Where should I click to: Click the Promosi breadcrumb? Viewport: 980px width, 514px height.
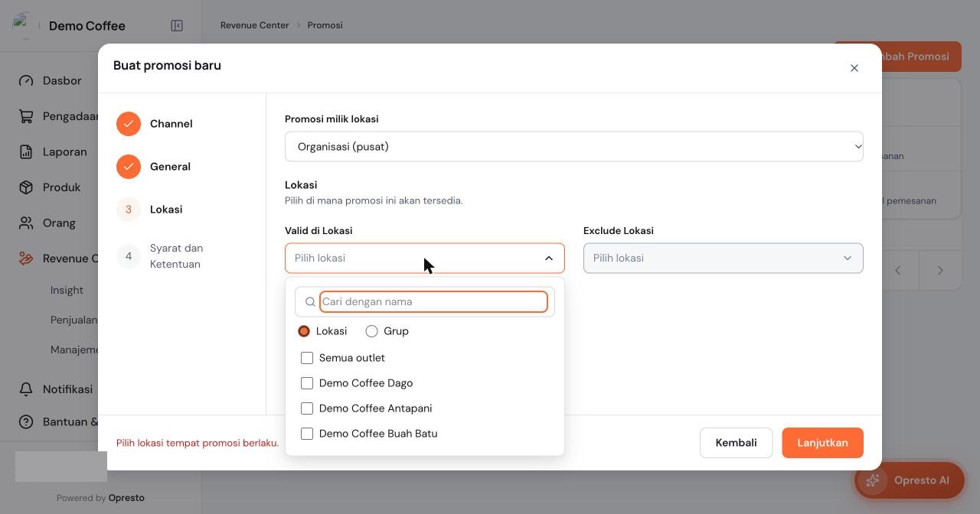[325, 25]
